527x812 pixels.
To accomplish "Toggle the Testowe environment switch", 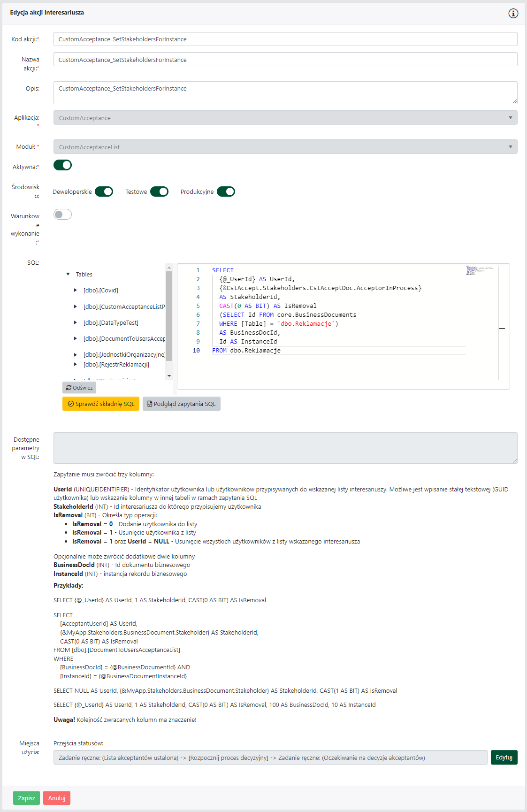I will click(x=159, y=192).
